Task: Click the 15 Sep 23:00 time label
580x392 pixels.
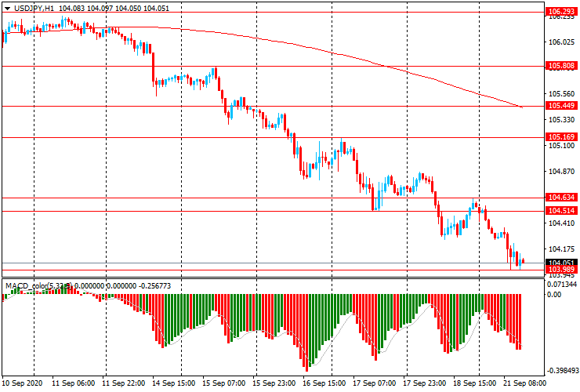Action: click(x=274, y=383)
